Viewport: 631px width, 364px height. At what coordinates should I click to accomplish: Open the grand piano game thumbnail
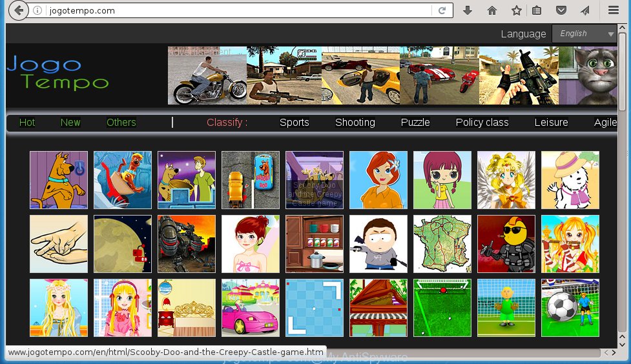378,308
